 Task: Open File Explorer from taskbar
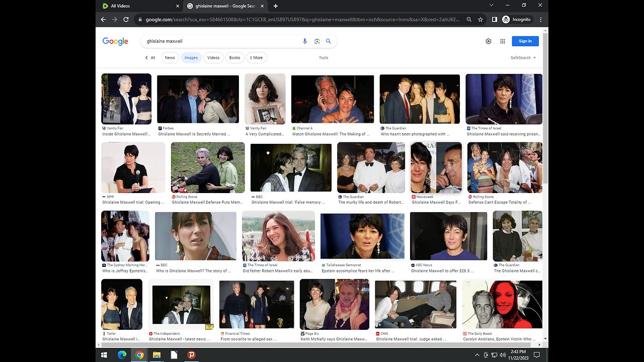coord(156,355)
